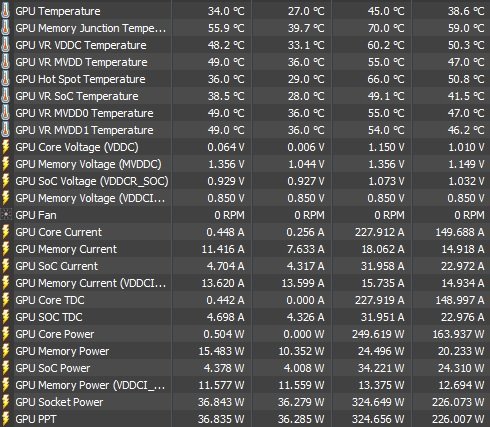Screen dimensions: 490x427
Task: Select the GPU SoC Voltage (VDDCR_SOC) row
Action: (245, 181)
